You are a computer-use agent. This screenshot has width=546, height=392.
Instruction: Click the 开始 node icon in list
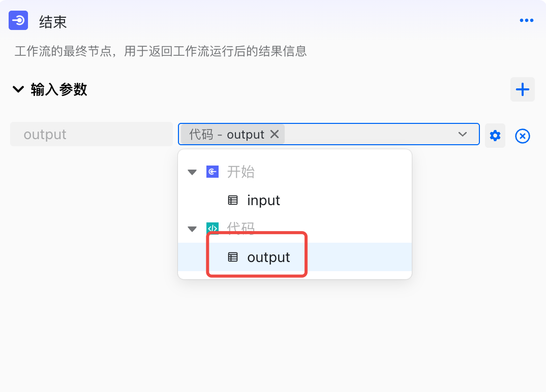point(213,172)
